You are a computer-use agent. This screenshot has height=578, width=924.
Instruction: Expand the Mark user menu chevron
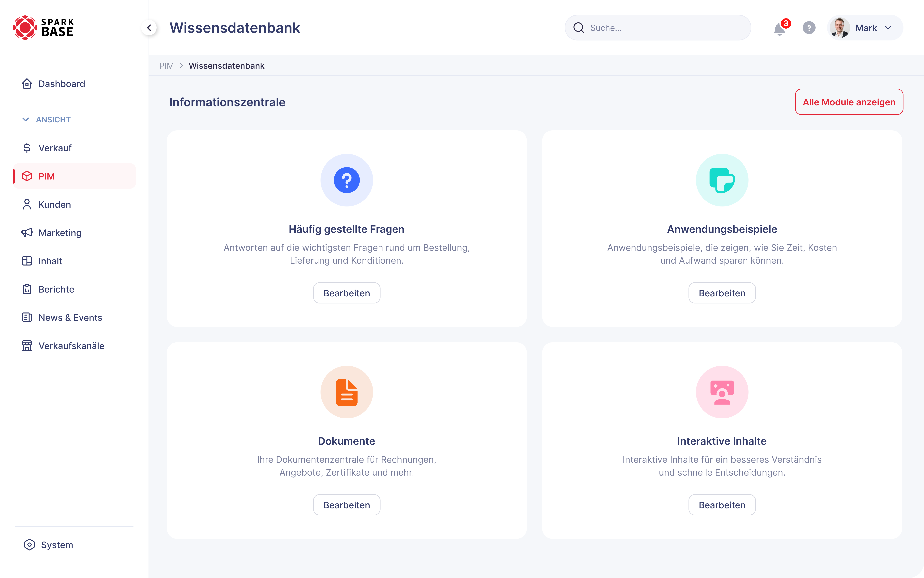(888, 27)
